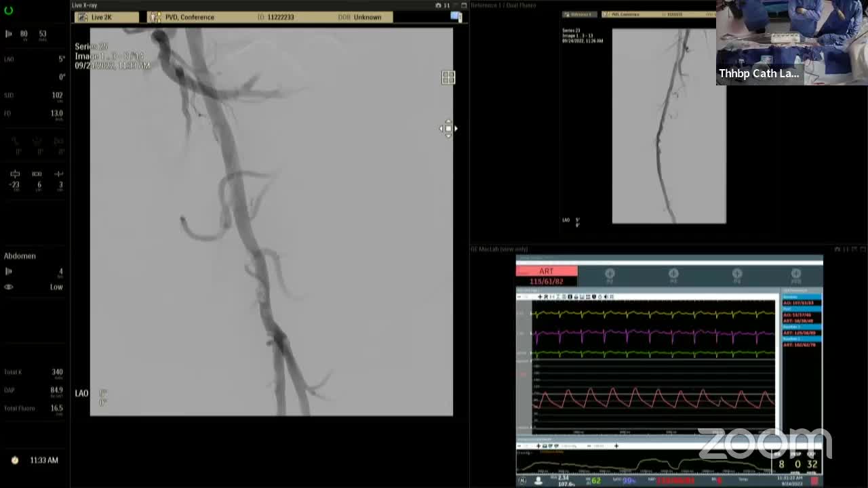Select the Reference 1 panel title
The image size is (868, 488).
pyautogui.click(x=502, y=5)
